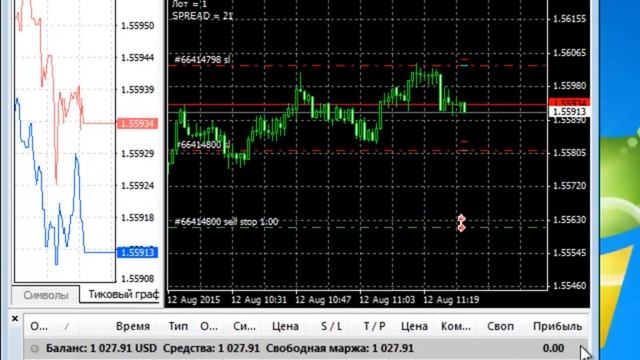Click the Цена column header beside Ком...
The image size is (640, 360).
pyautogui.click(x=414, y=327)
